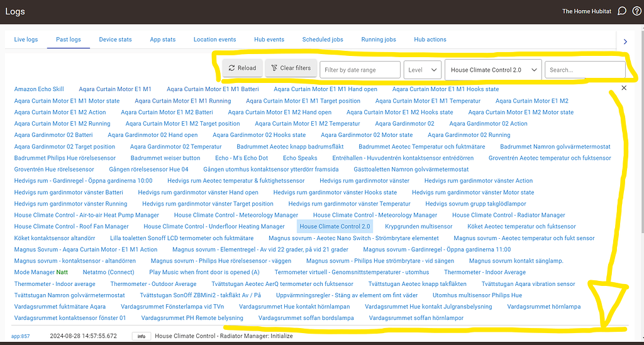Choose Hedvigs rum gardinmotor vänster Batteri
Screen dimensions: 644x345
click(x=69, y=192)
